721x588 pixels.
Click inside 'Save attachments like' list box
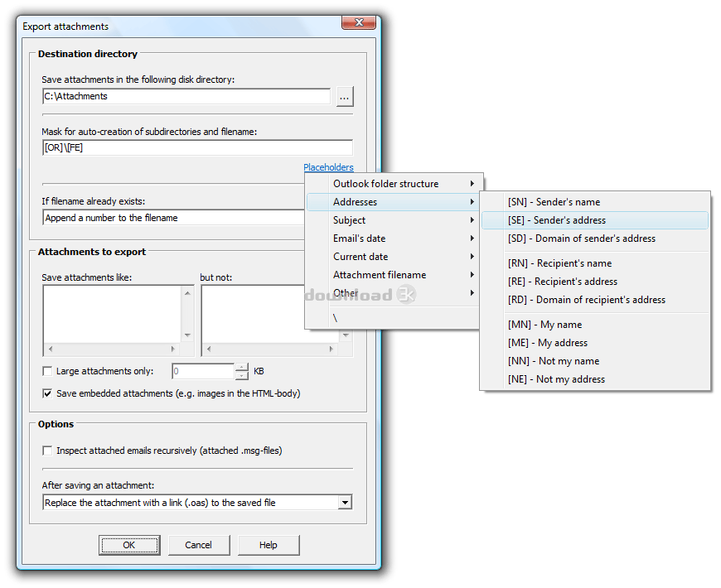point(112,314)
